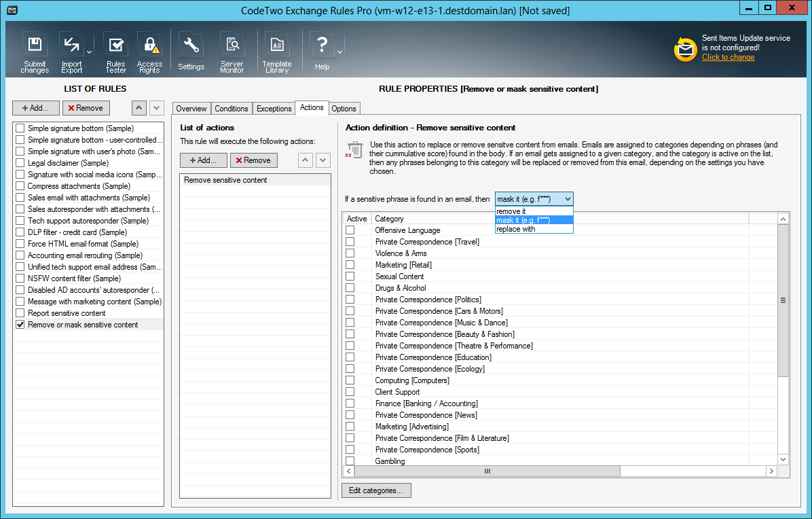Viewport: 812px width, 519px height.
Task: Choose 'remove it' from the dropdown list
Action: point(534,211)
